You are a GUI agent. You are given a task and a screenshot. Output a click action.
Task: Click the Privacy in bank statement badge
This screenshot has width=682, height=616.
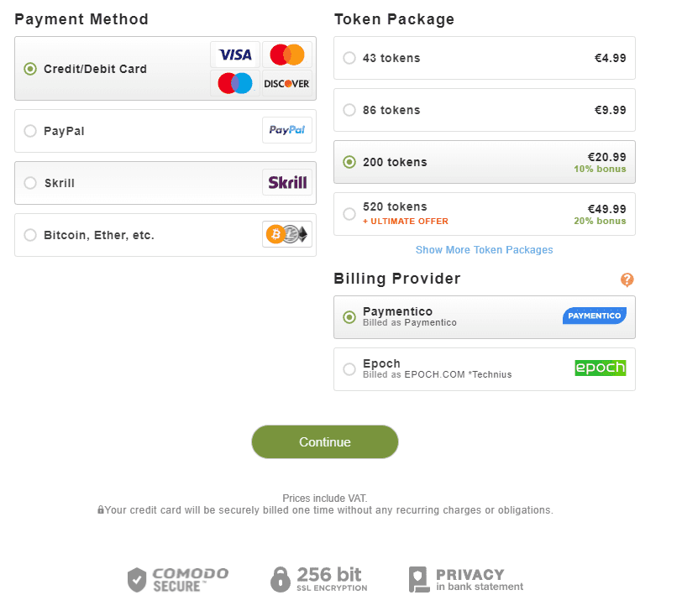point(466,579)
